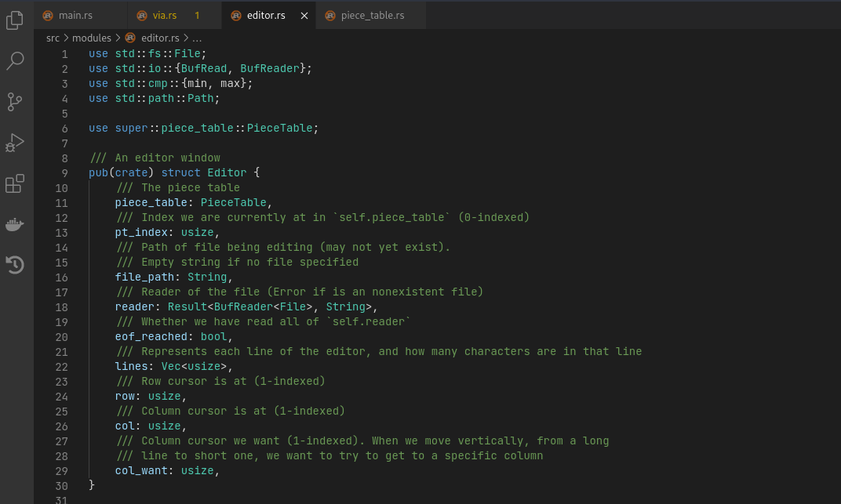Click line number 1 in the gutter
The image size is (841, 504).
[65, 54]
